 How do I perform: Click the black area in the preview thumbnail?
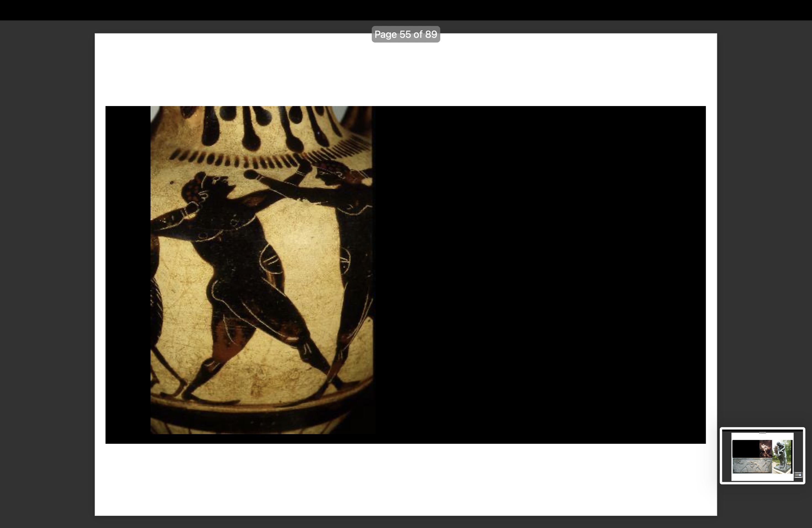745,448
